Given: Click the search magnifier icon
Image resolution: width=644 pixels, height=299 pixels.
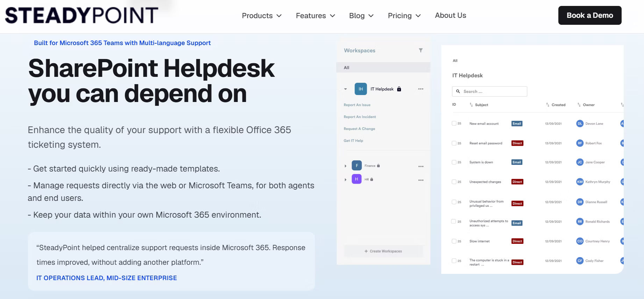Looking at the screenshot, I should pyautogui.click(x=458, y=91).
